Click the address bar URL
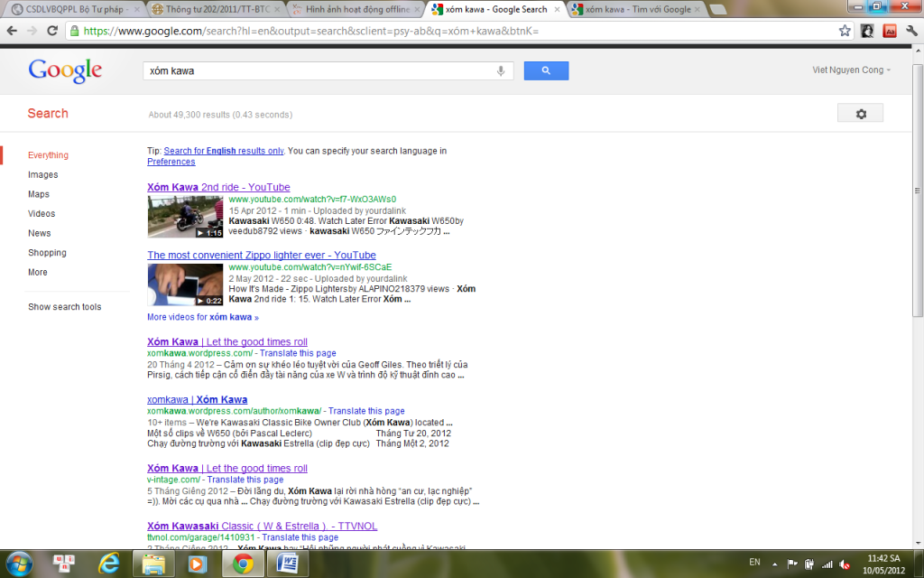 coord(311,31)
